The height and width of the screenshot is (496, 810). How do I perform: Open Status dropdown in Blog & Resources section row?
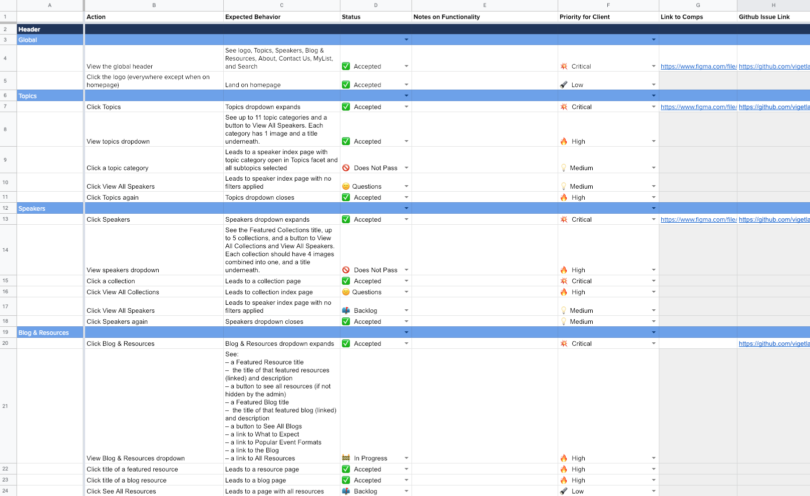(x=406, y=333)
